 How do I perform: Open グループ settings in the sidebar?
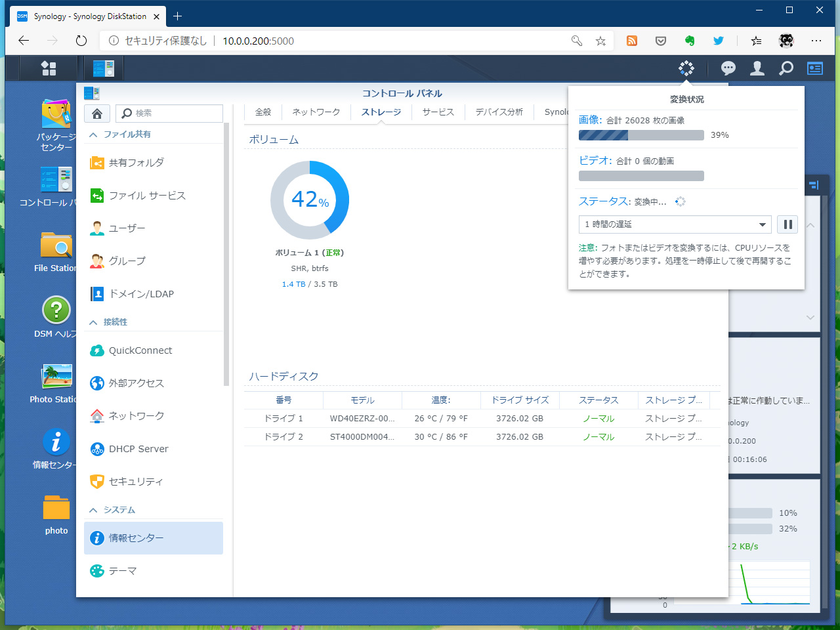tap(154, 261)
